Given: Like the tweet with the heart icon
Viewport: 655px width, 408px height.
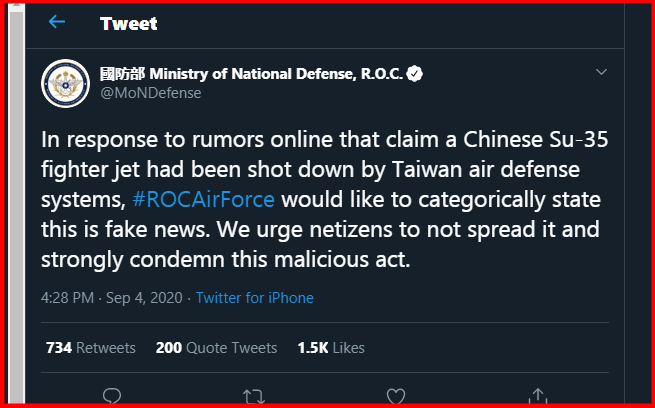Looking at the screenshot, I should (x=396, y=396).
